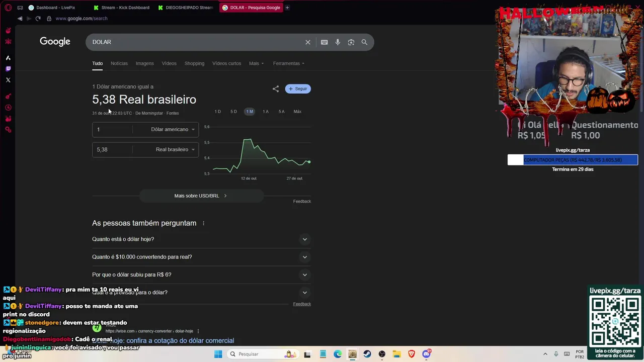Expand the Ferramentas menu
Viewport: 644px width, 362px height.
(x=288, y=63)
